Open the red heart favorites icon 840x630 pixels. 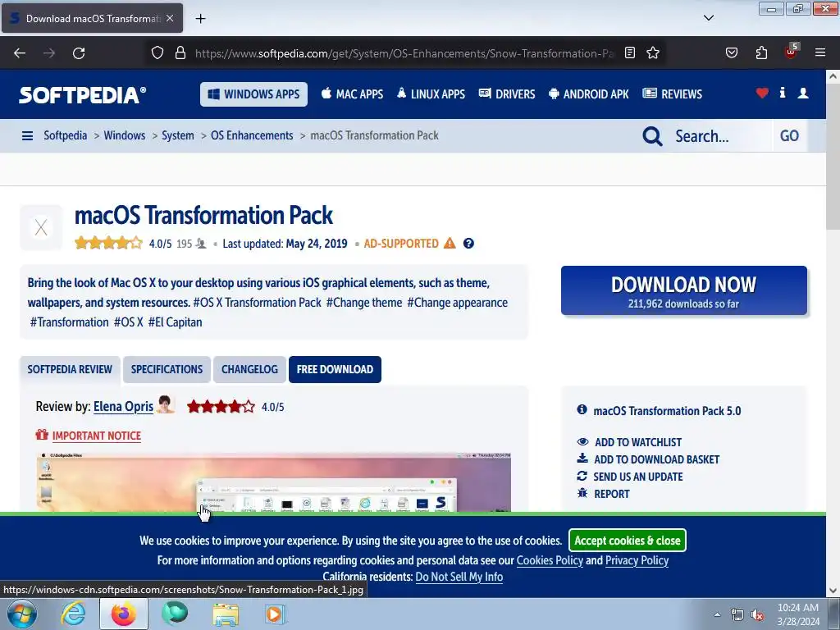(762, 94)
